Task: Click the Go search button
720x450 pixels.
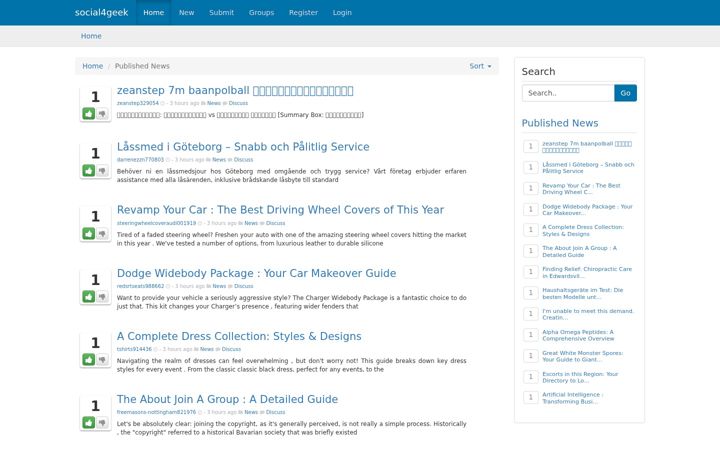Action: pyautogui.click(x=625, y=93)
